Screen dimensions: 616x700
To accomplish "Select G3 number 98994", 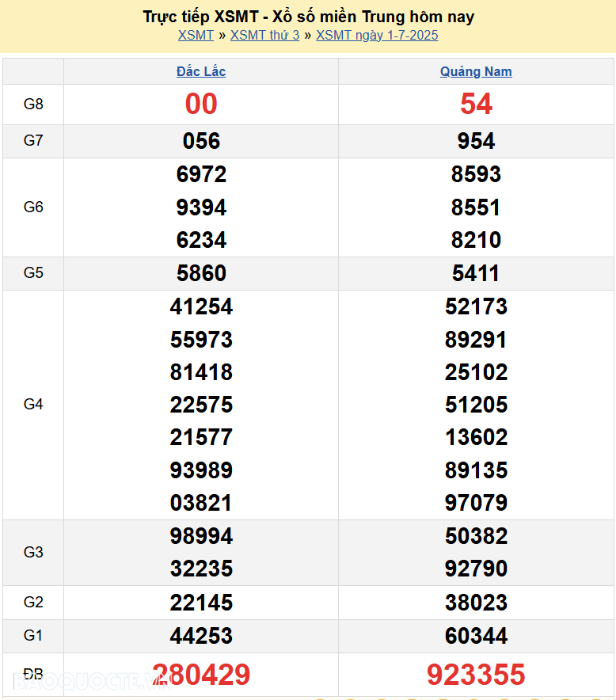I will coord(201,536).
